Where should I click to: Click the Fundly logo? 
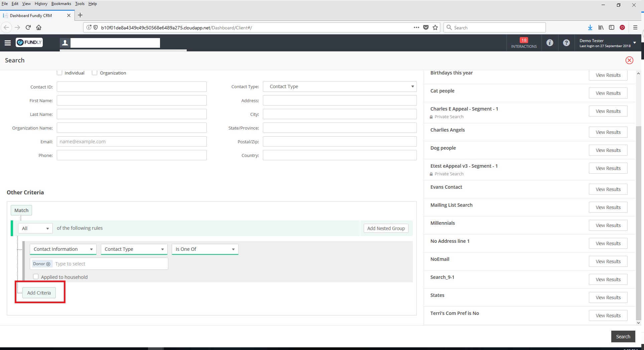click(x=29, y=42)
